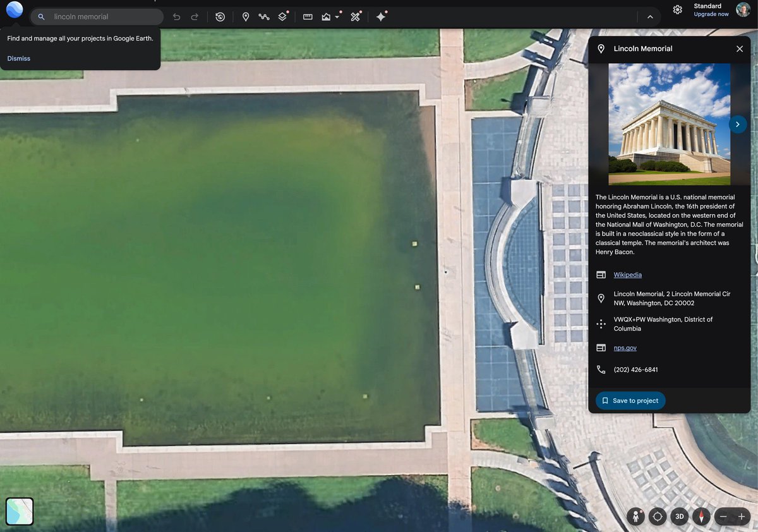Click the undo arrow in toolbar
This screenshot has height=532, width=758.
(177, 17)
